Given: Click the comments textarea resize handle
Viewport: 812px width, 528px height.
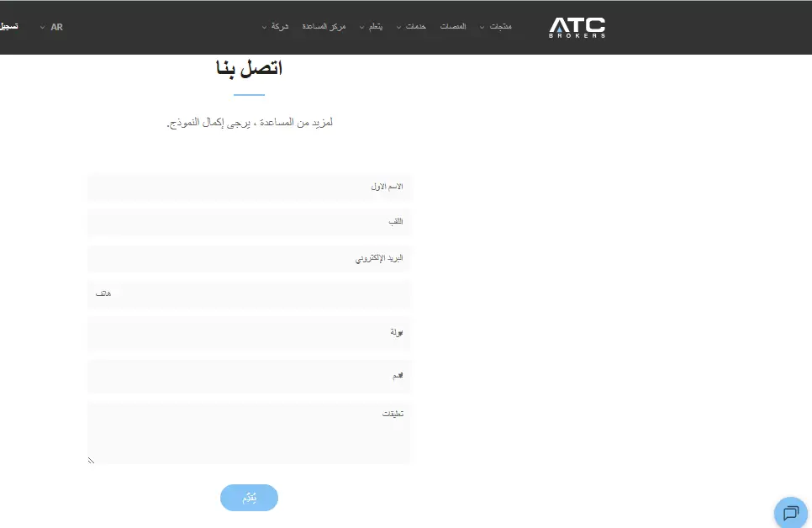Looking at the screenshot, I should pos(91,460).
